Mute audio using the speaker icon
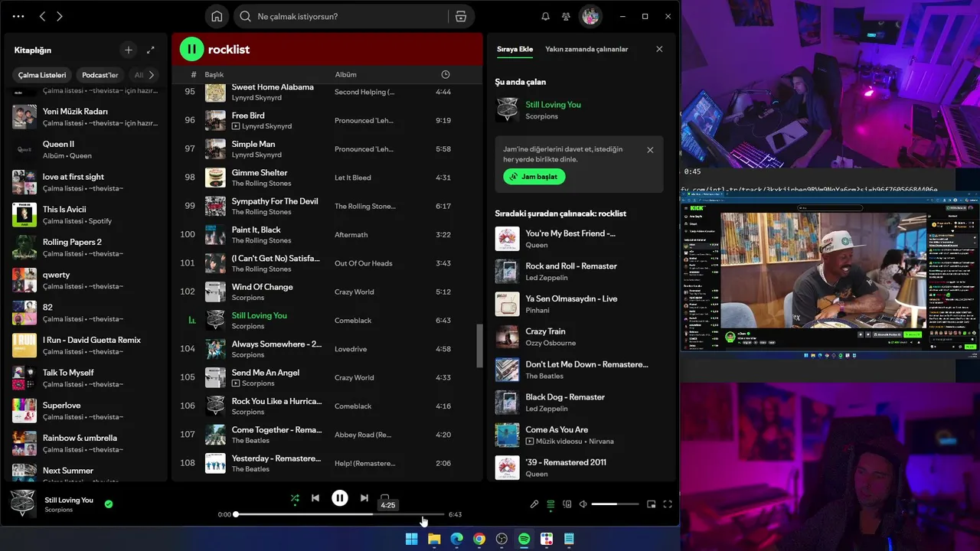 coord(583,504)
